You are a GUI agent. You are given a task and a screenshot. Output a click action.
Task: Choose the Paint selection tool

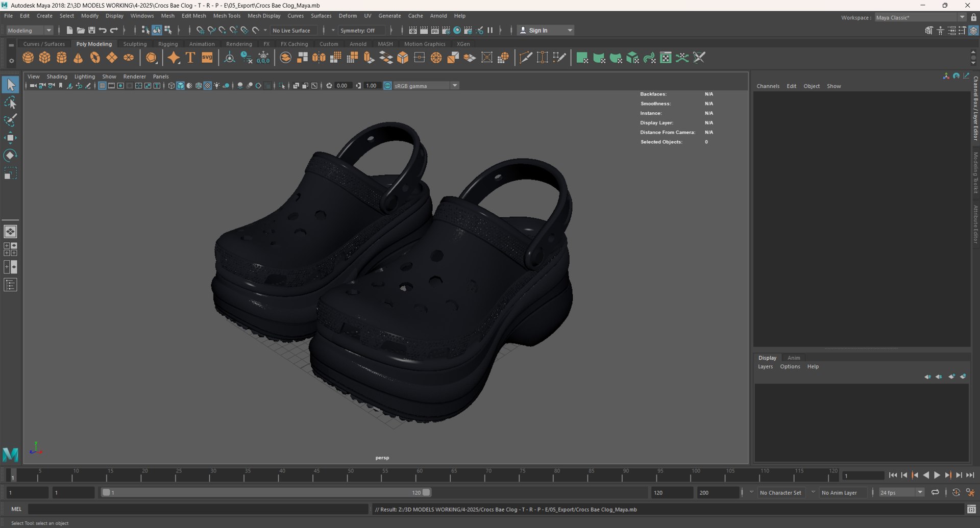click(x=10, y=120)
